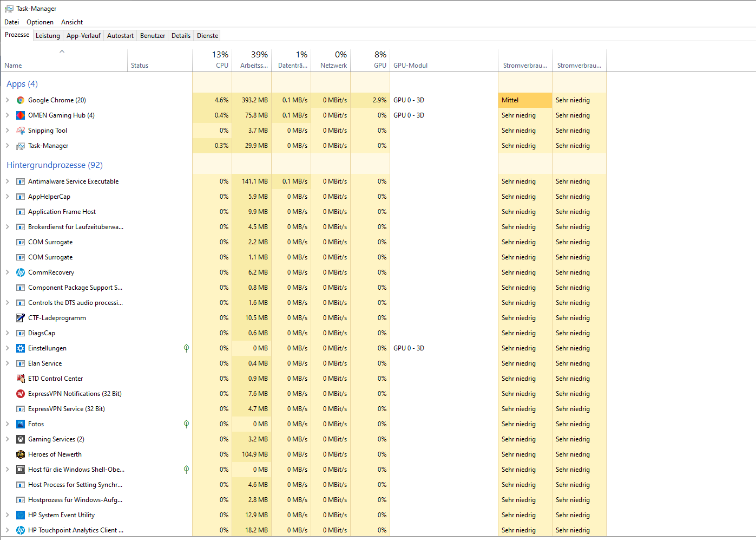This screenshot has width=756, height=540.
Task: Click the OMEN Gaming Hub icon
Action: (x=21, y=115)
